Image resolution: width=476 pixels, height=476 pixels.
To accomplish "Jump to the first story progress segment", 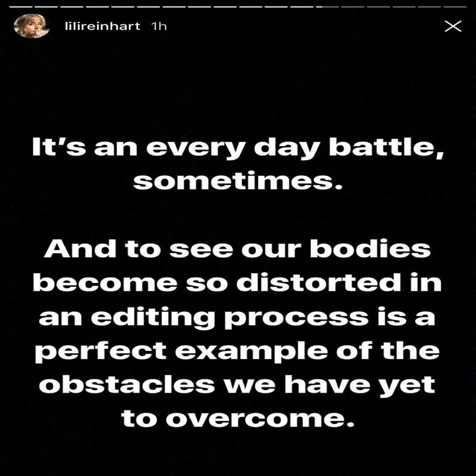I will (21, 7).
